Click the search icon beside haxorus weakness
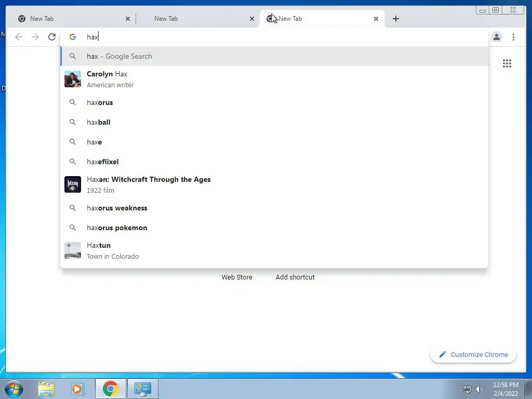Image resolution: width=532 pixels, height=399 pixels. (73, 208)
